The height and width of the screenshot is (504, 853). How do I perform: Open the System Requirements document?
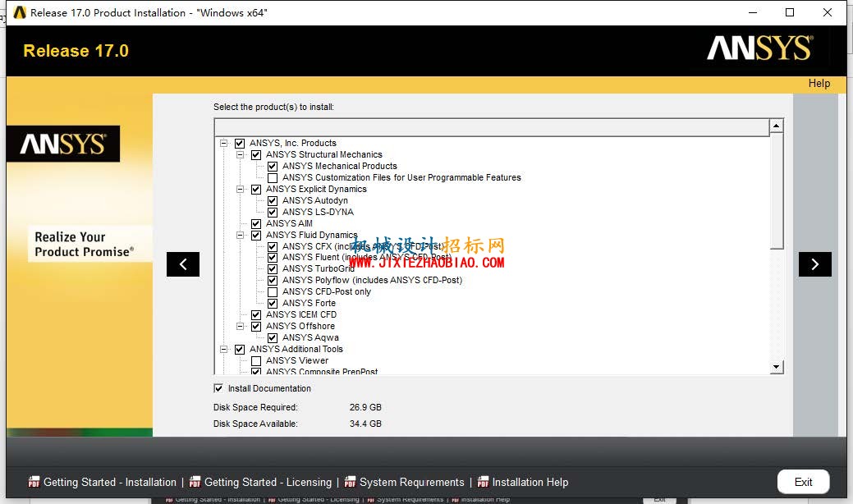tap(412, 483)
